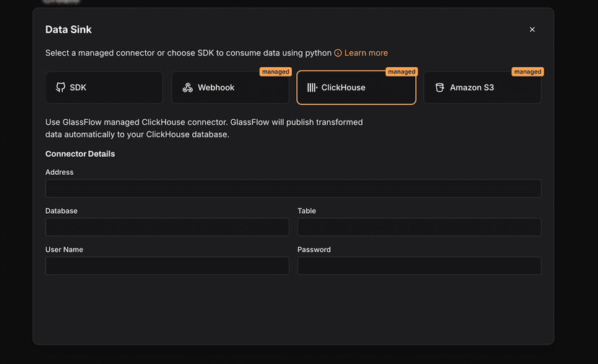Click the Database field label
Image resolution: width=598 pixels, height=364 pixels.
pos(61,211)
